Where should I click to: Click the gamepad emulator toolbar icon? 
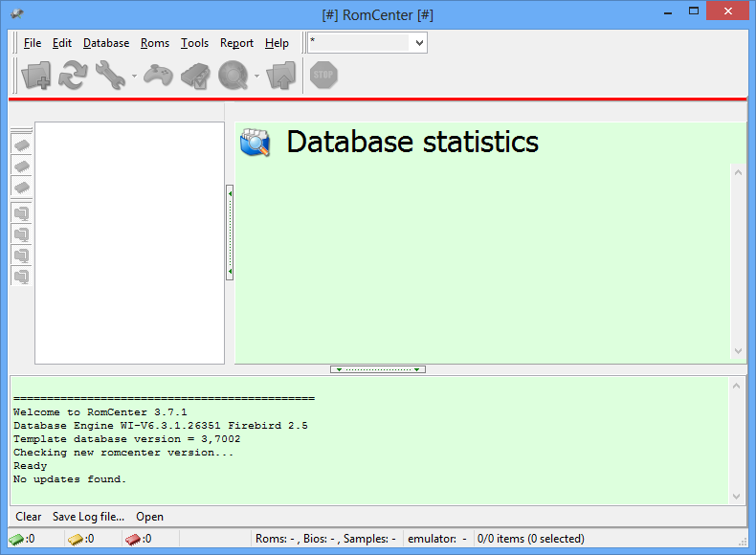pyautogui.click(x=158, y=75)
